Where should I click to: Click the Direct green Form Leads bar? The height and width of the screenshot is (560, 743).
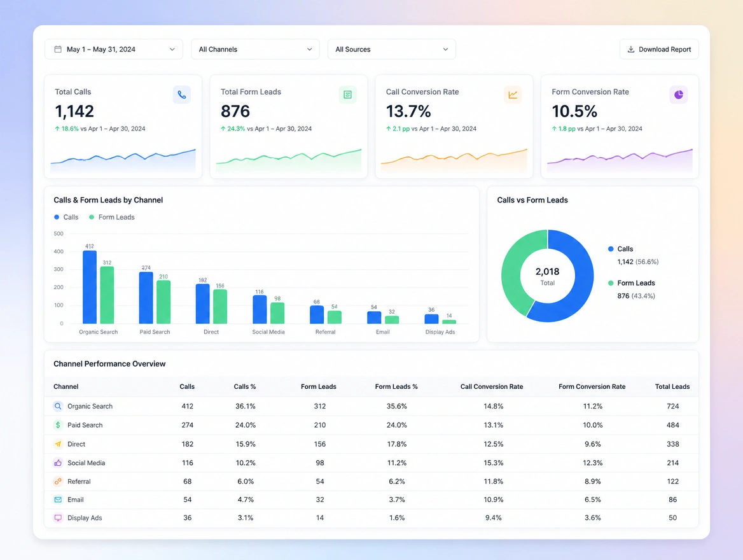pos(220,306)
